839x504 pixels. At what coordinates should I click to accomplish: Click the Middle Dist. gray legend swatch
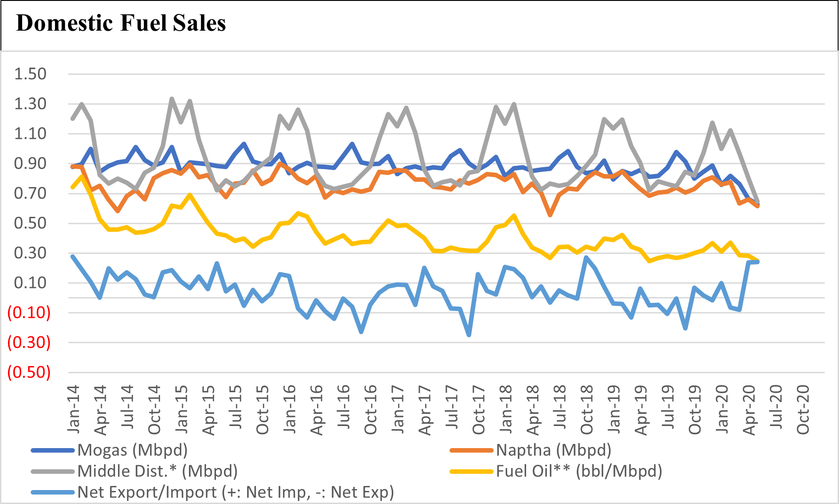(x=52, y=472)
